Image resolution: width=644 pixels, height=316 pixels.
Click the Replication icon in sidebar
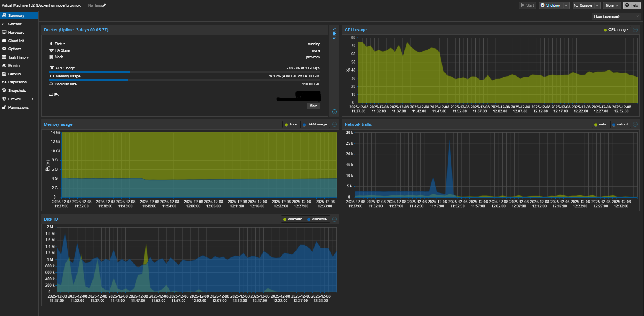(4, 82)
